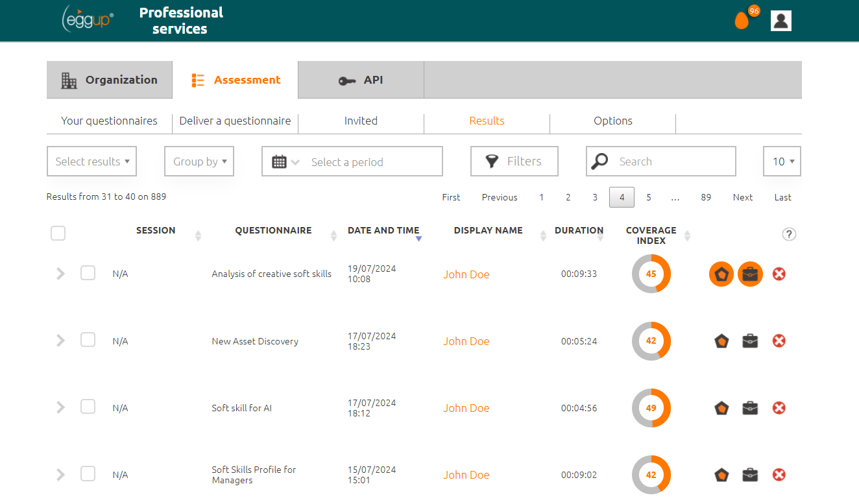Screen dimensions: 859x504
Task: Open pentagon report for Soft Skills Profile for Managers
Action: pyautogui.click(x=721, y=475)
